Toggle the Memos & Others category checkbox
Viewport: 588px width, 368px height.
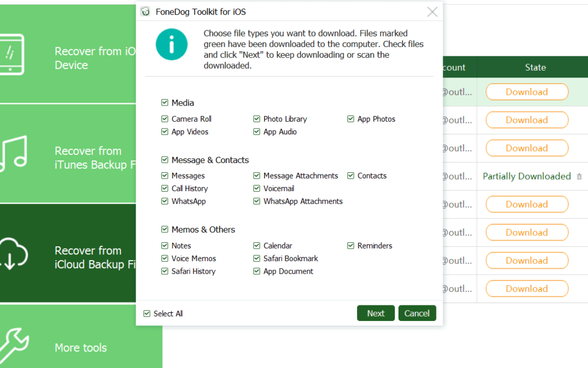click(165, 229)
